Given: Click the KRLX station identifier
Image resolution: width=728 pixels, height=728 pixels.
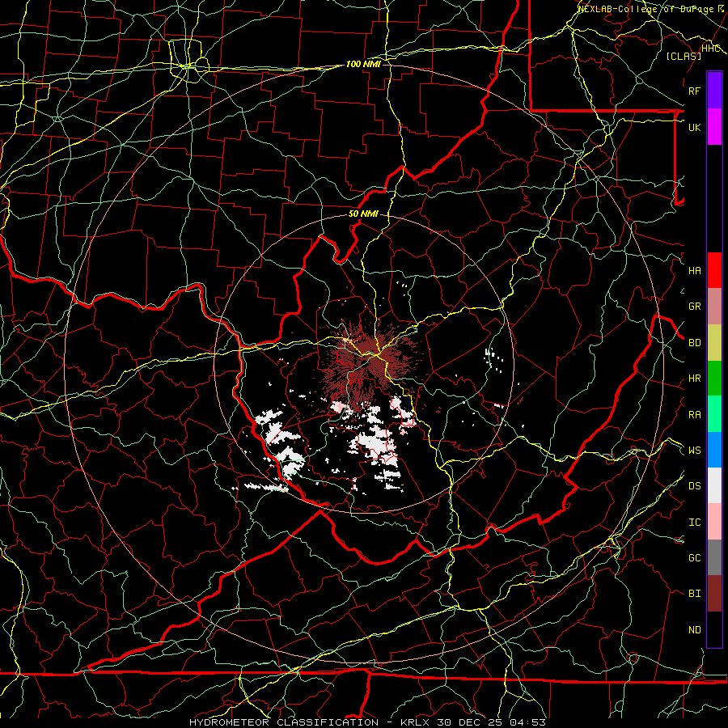Looking at the screenshot, I should pyautogui.click(x=415, y=722).
